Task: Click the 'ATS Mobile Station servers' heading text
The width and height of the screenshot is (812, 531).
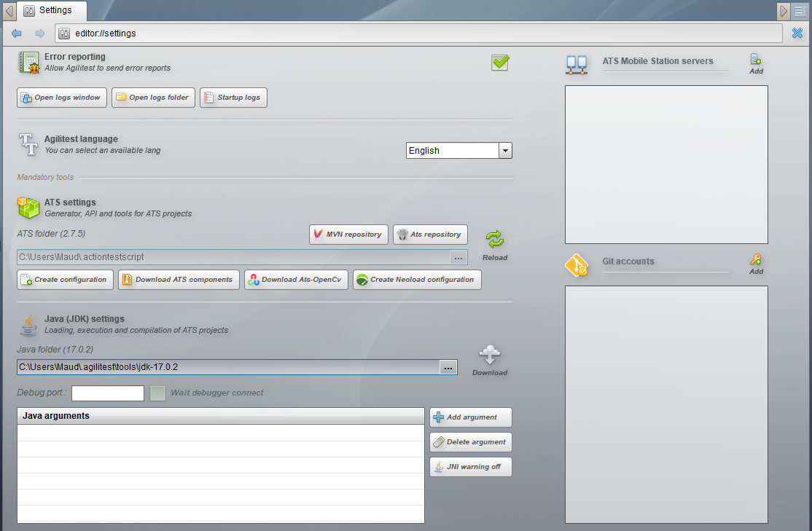Action: click(657, 61)
